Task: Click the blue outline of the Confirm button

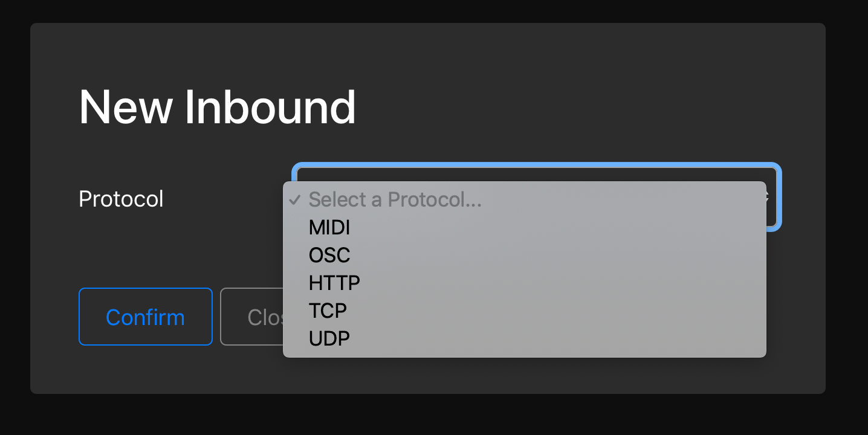Action: click(80, 317)
